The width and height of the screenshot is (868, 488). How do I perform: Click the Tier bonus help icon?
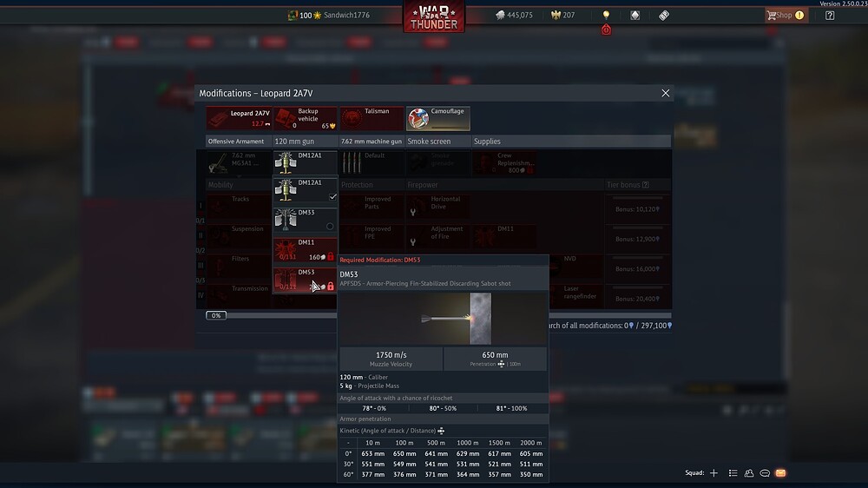coord(646,185)
